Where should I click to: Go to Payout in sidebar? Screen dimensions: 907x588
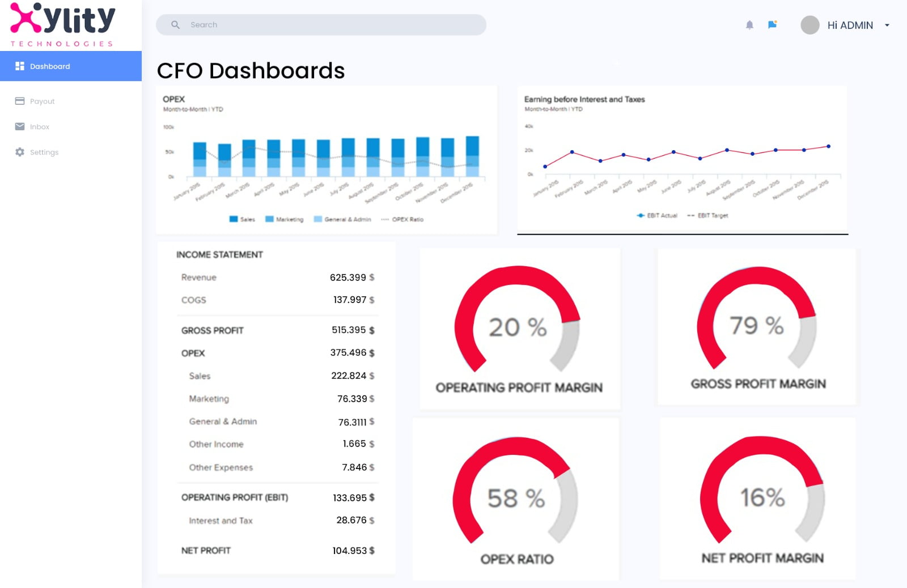(43, 101)
